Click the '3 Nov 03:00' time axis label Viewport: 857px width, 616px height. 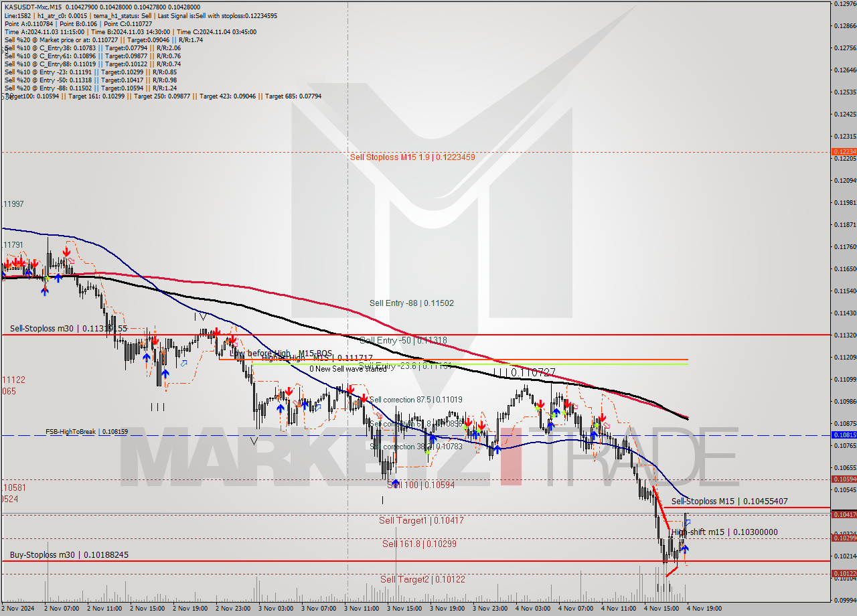coord(276,609)
